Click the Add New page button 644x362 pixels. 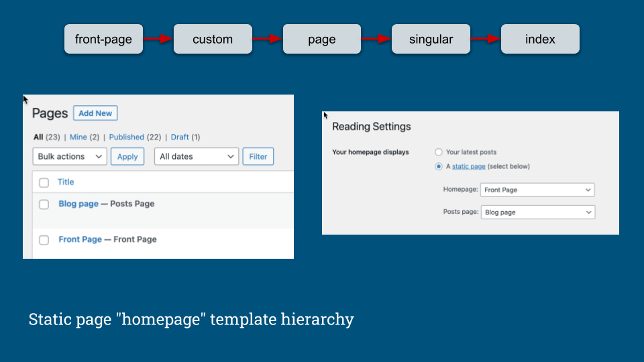(x=95, y=113)
